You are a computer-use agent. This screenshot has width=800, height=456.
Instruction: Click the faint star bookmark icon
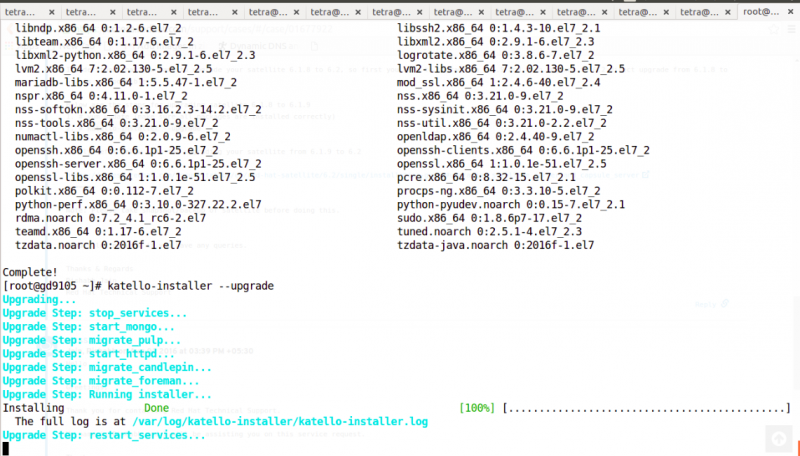(x=774, y=30)
